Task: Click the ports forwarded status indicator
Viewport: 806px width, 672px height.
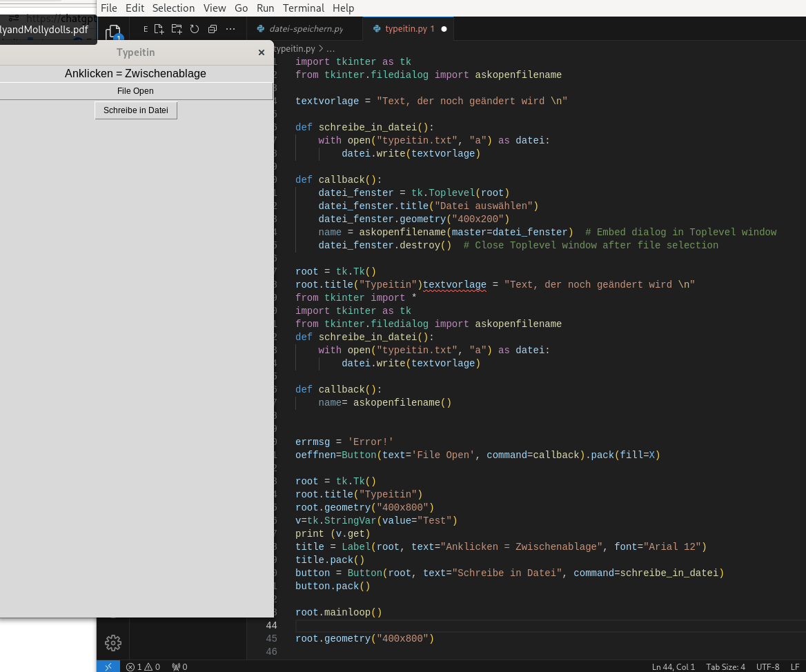Action: click(x=180, y=667)
